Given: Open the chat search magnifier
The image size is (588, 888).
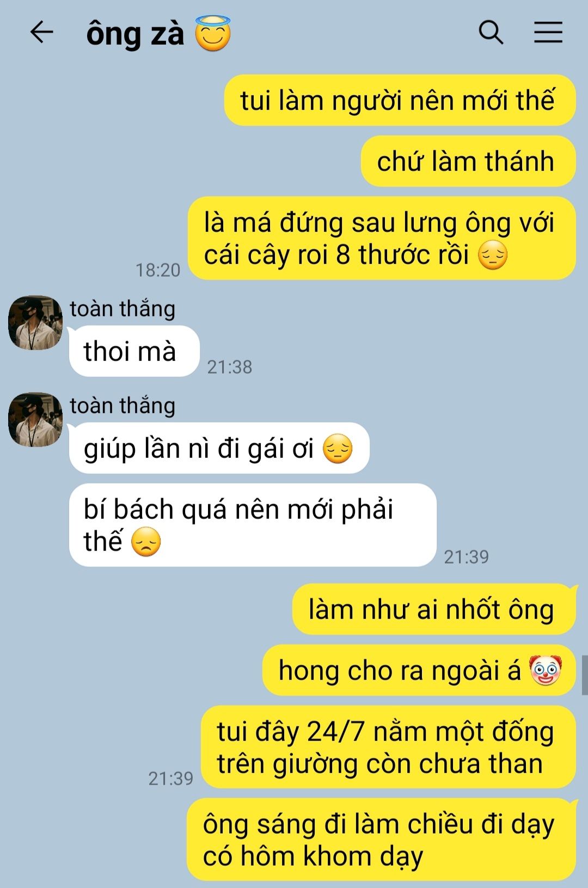Looking at the screenshot, I should click(491, 32).
